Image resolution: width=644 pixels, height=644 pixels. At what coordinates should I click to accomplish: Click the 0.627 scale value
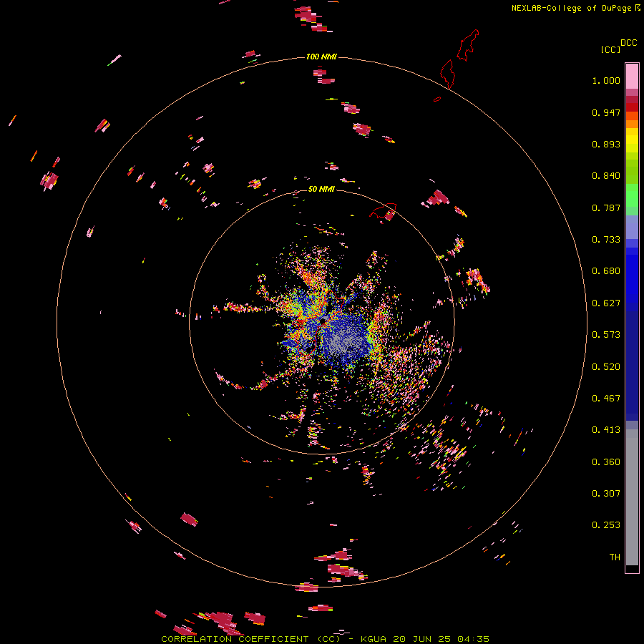pos(606,303)
